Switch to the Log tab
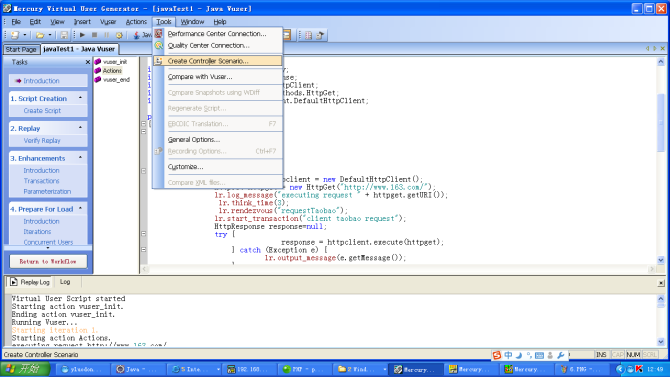This screenshot has height=377, width=670. 65,282
